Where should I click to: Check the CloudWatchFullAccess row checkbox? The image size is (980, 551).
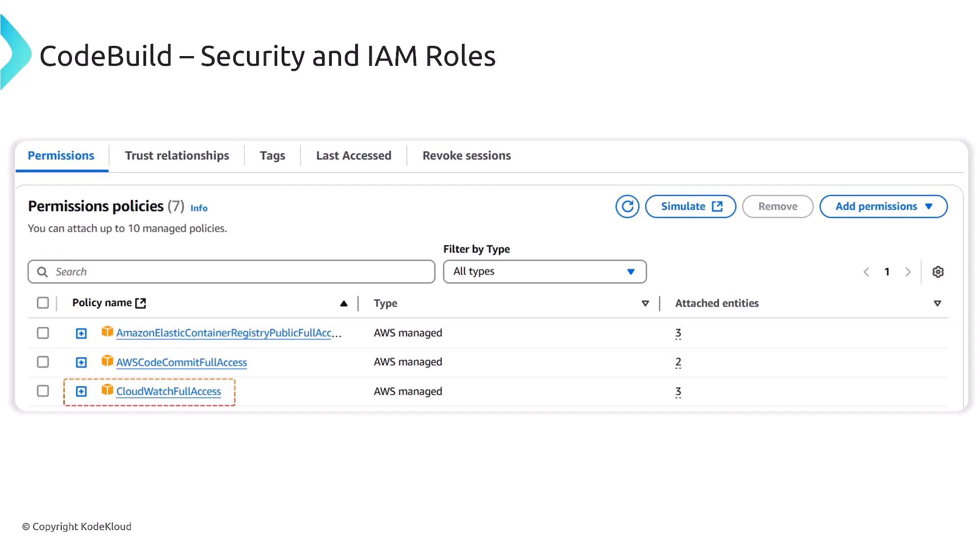click(x=43, y=391)
